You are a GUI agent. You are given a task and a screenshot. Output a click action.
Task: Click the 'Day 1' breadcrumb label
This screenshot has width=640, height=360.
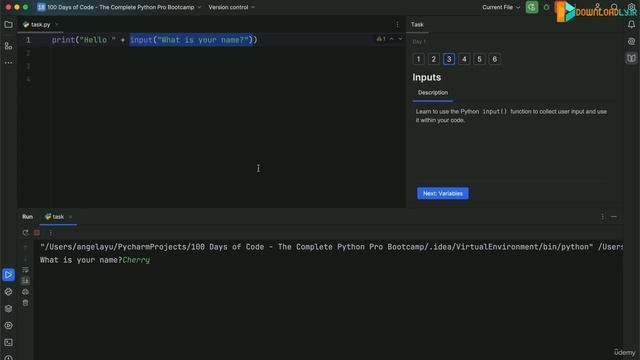[419, 42]
